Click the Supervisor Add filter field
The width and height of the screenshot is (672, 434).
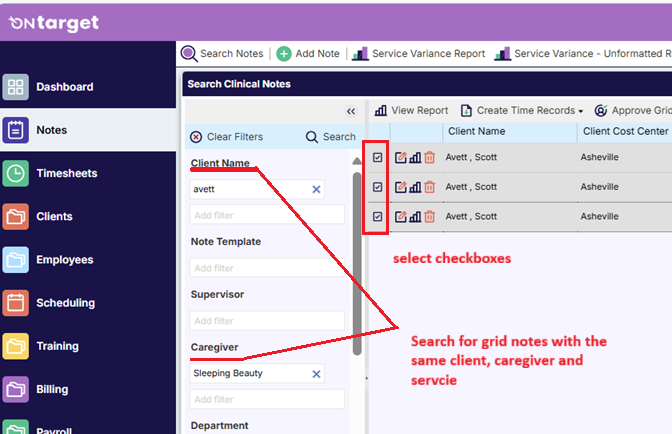[267, 320]
